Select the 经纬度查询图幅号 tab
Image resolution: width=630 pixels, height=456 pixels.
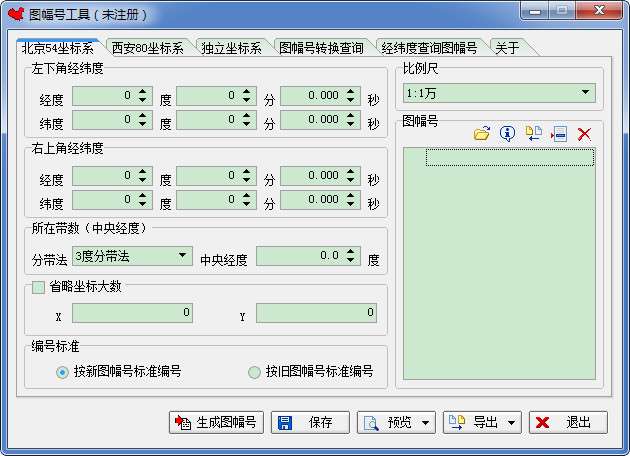tap(429, 48)
